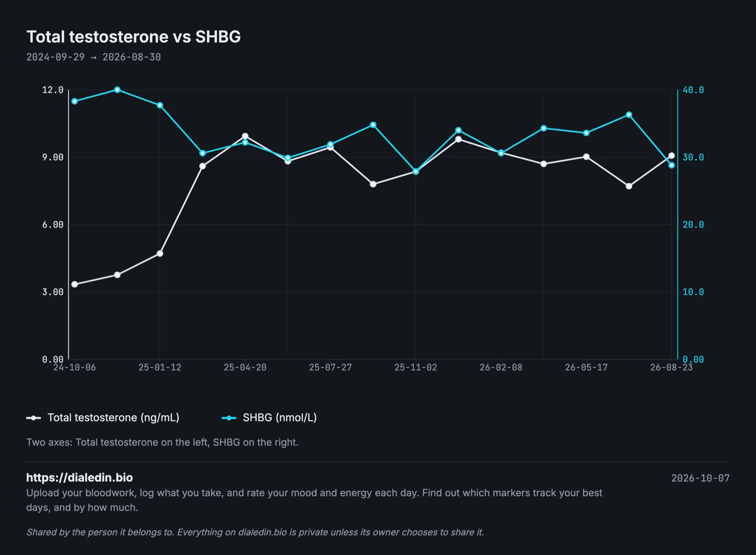Select the cyan SHBG point at 25-01-12
This screenshot has height=555, width=756.
click(x=160, y=105)
